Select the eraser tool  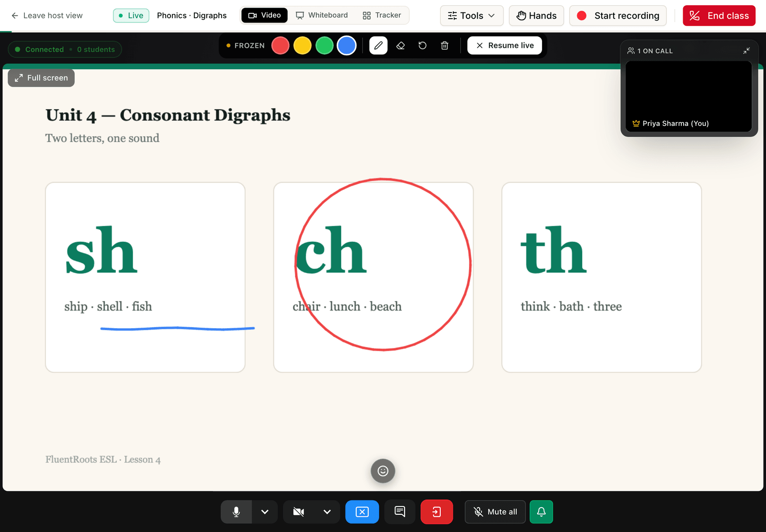pyautogui.click(x=401, y=45)
